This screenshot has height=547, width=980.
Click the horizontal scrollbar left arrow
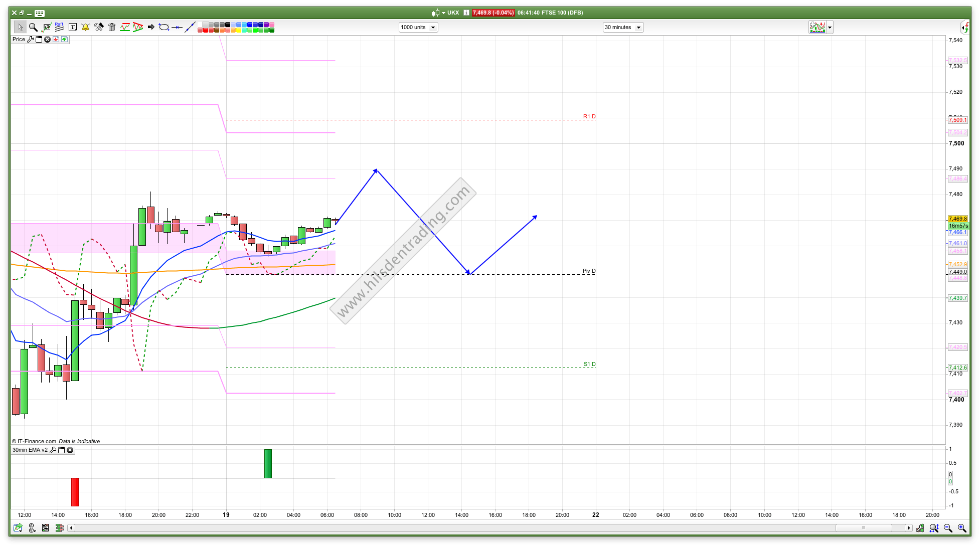coord(71,528)
